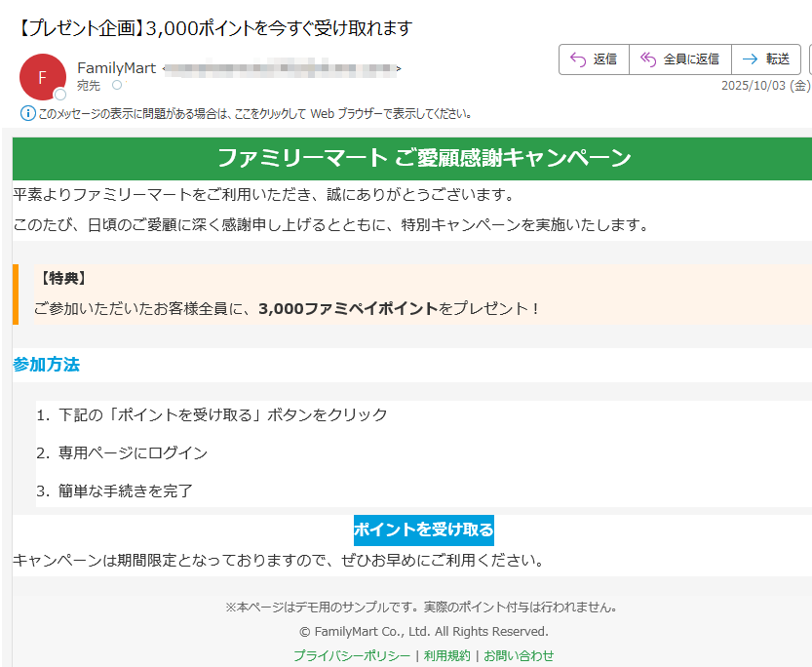Click the Reply (返信) arrow icon

coord(577,59)
